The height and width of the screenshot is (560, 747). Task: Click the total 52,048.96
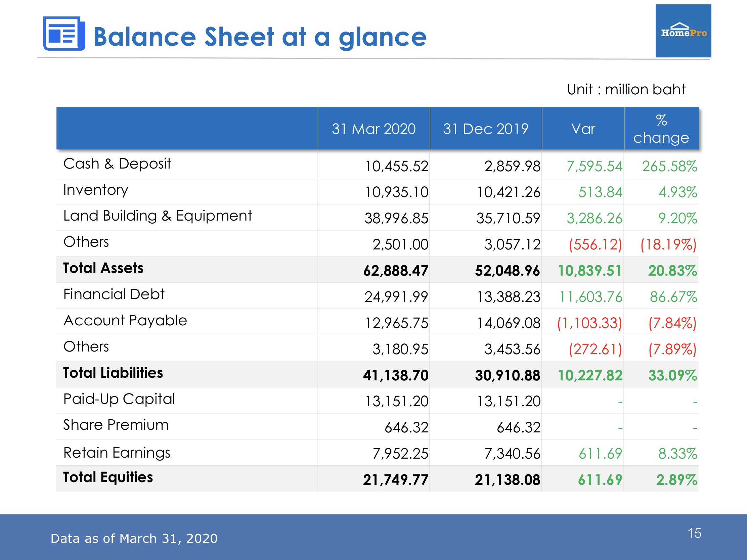(x=508, y=271)
